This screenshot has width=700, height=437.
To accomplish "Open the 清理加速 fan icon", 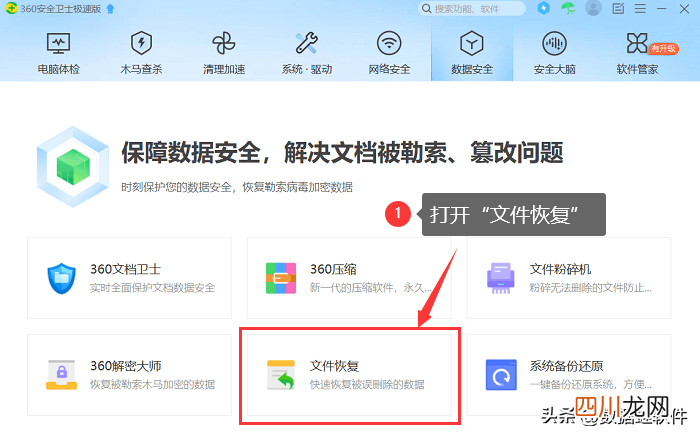I will [x=224, y=43].
